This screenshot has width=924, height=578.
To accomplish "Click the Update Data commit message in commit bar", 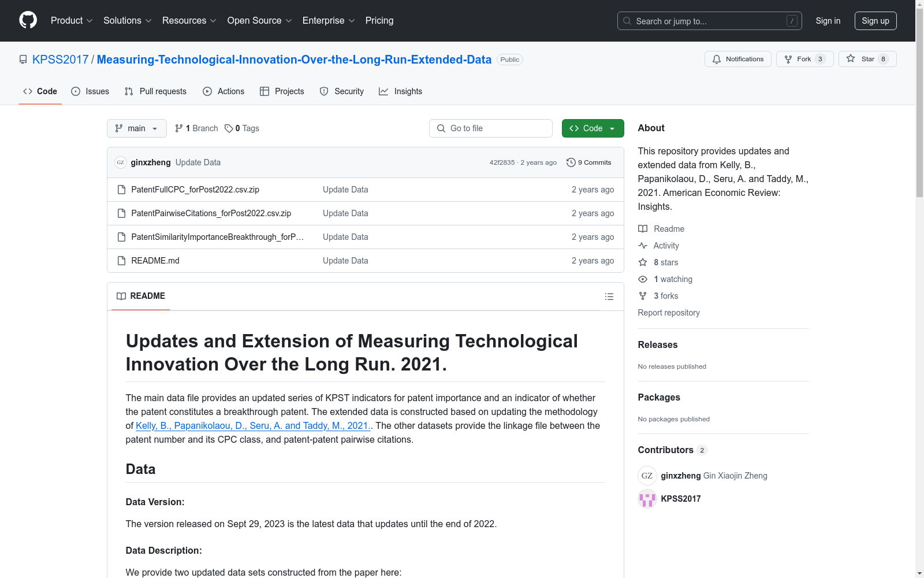I will tap(198, 162).
